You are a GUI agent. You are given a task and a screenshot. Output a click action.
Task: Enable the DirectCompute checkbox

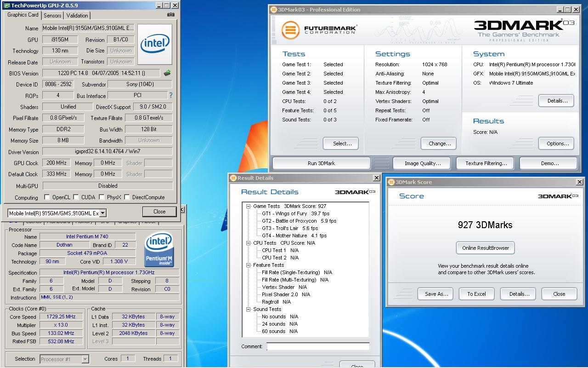point(127,197)
